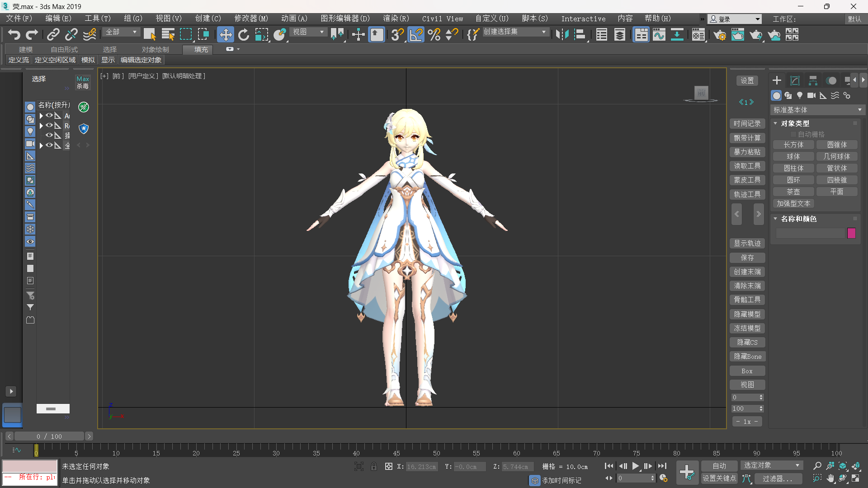Click the 设置关键点 button

(x=719, y=478)
